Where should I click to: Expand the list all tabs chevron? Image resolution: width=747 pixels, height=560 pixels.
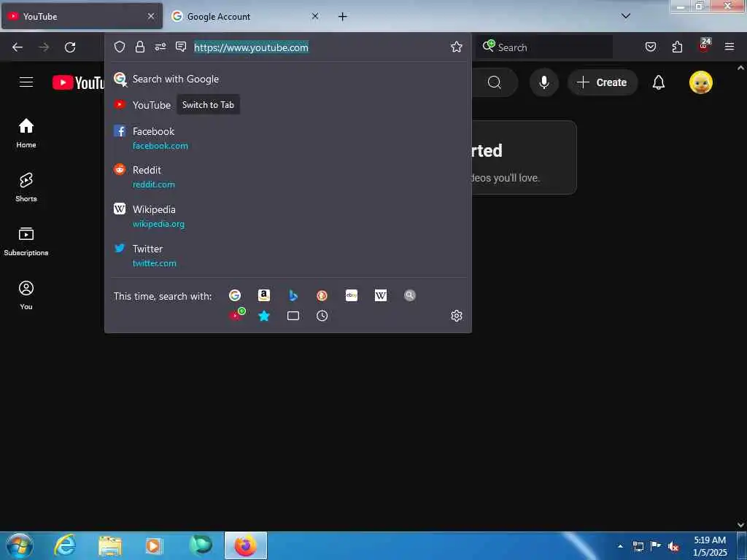click(626, 16)
